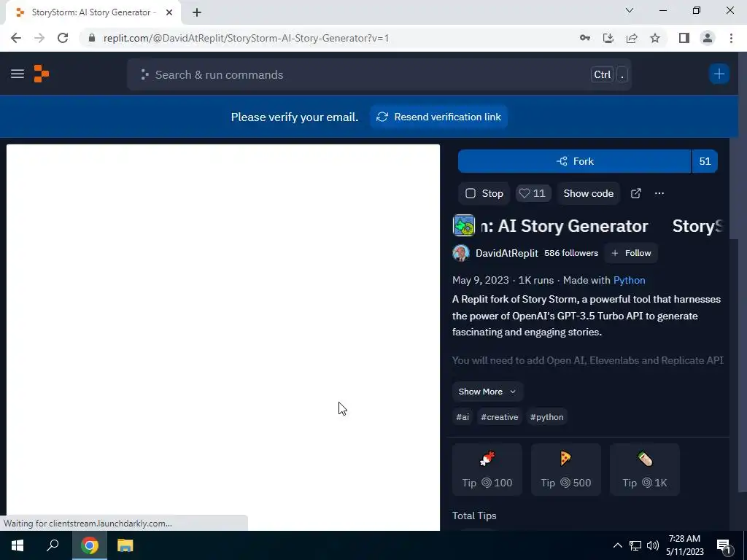Open the notification center icon
The height and width of the screenshot is (560, 747).
coord(724,545)
